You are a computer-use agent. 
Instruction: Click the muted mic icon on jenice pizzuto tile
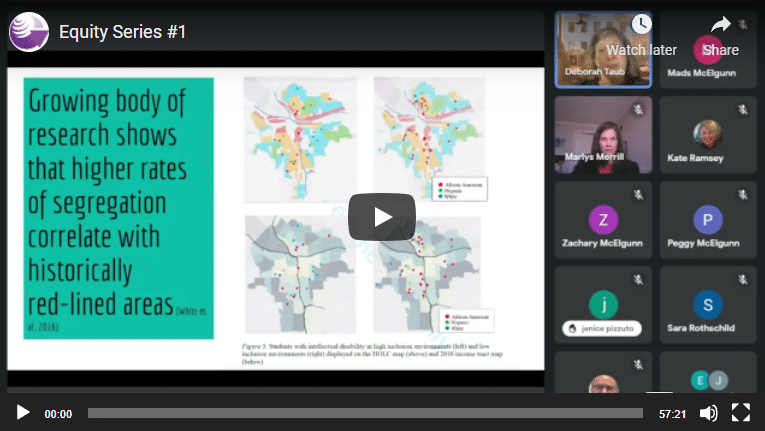point(638,280)
